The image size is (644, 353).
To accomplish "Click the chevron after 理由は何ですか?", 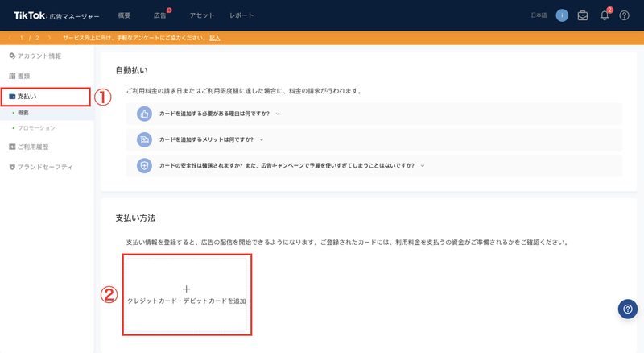I will pyautogui.click(x=278, y=114).
